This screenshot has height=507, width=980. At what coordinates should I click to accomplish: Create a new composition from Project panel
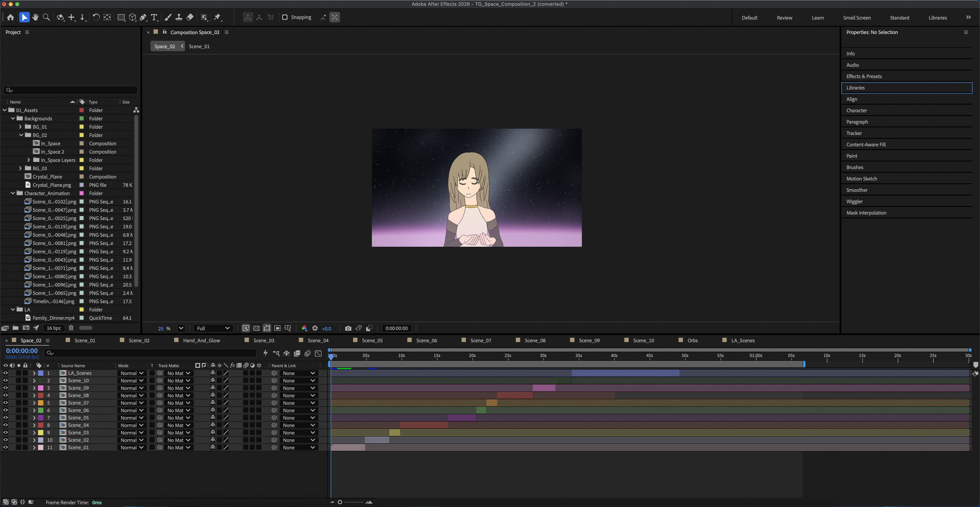point(26,328)
